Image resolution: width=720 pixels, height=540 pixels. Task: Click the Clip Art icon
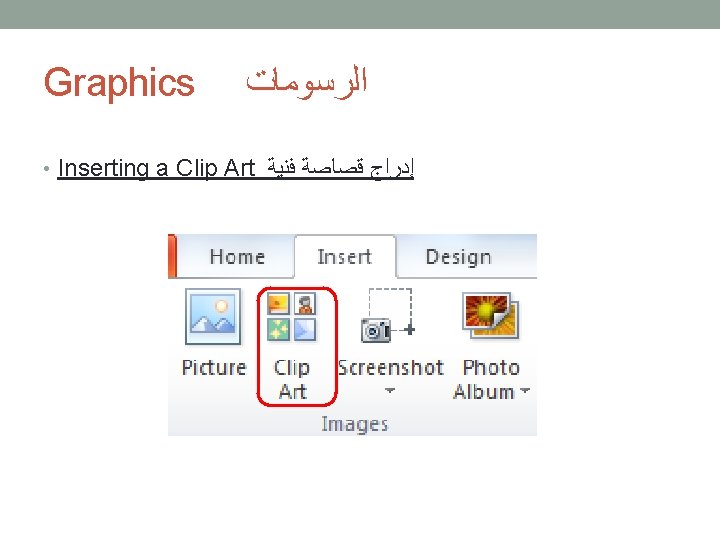coord(292,316)
